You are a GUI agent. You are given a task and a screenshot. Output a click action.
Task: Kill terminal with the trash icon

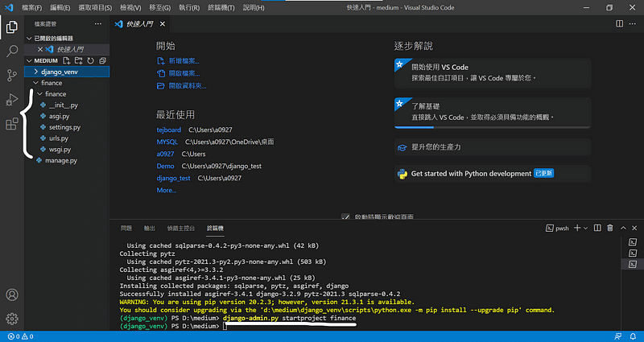pyautogui.click(x=610, y=229)
